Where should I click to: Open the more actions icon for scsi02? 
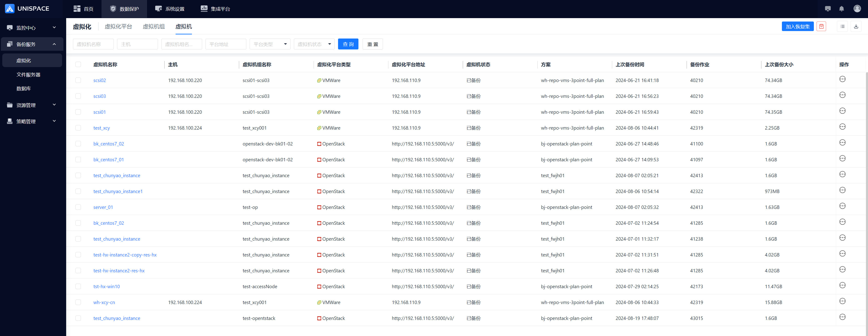pos(842,79)
